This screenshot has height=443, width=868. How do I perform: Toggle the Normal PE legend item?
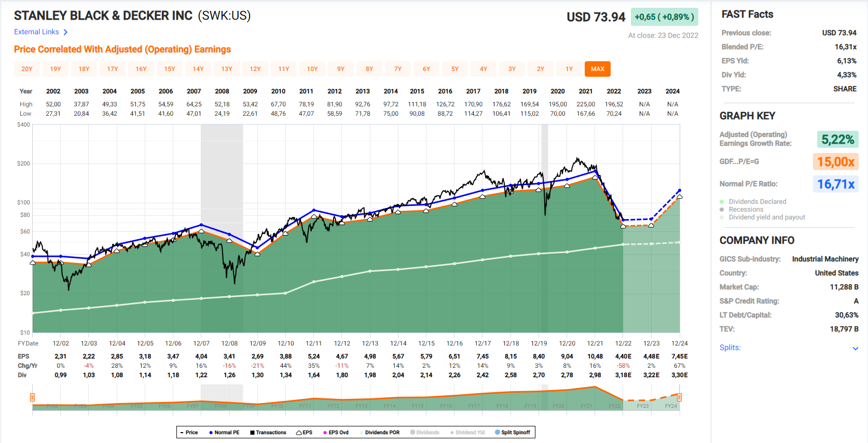pos(224,433)
